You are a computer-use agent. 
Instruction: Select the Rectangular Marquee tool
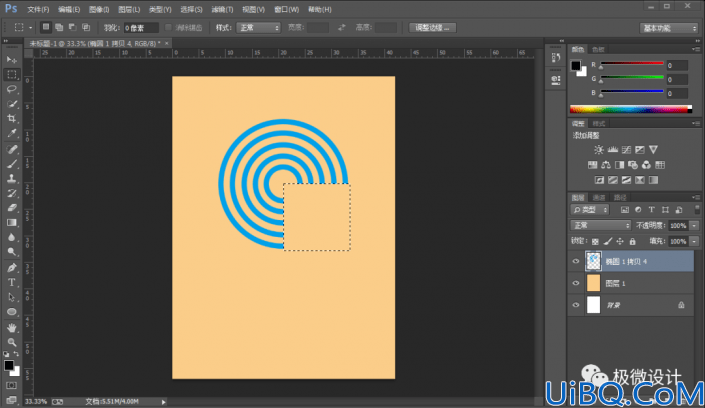coord(12,75)
